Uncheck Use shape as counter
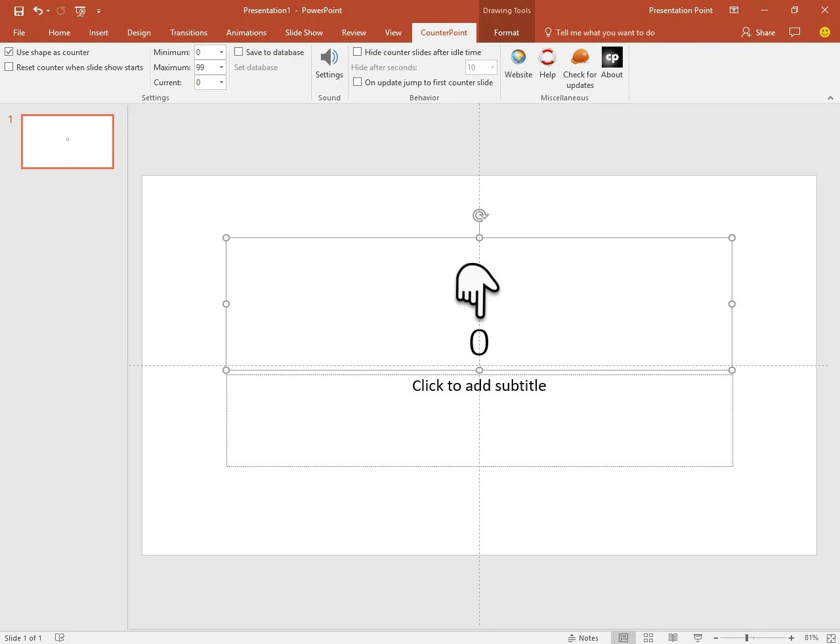Screen dimensions: 840x644 pyautogui.click(x=9, y=52)
